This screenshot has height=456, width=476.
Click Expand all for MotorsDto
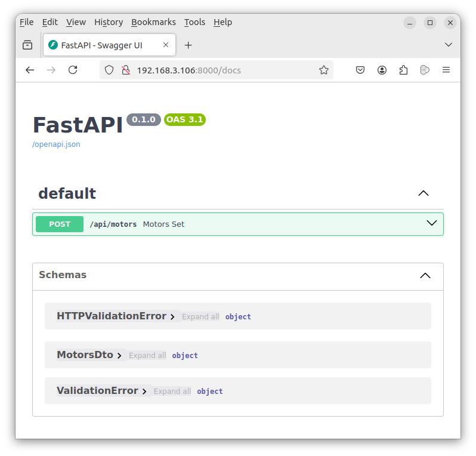pyautogui.click(x=147, y=356)
